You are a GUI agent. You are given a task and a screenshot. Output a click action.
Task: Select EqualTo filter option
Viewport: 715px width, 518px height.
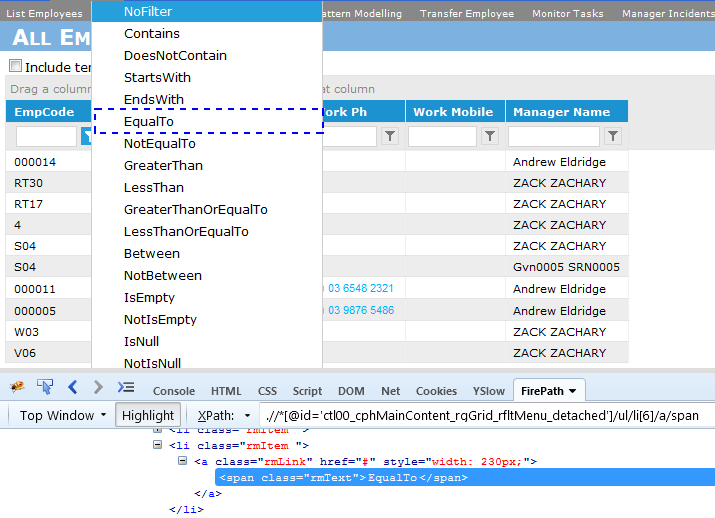pos(207,121)
